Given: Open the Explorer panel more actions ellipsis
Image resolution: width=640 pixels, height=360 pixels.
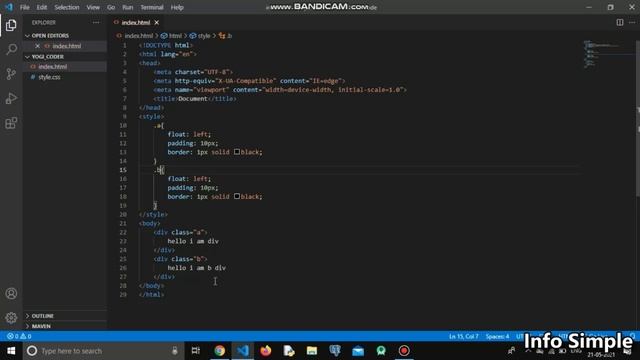Looking at the screenshot, I should point(96,22).
